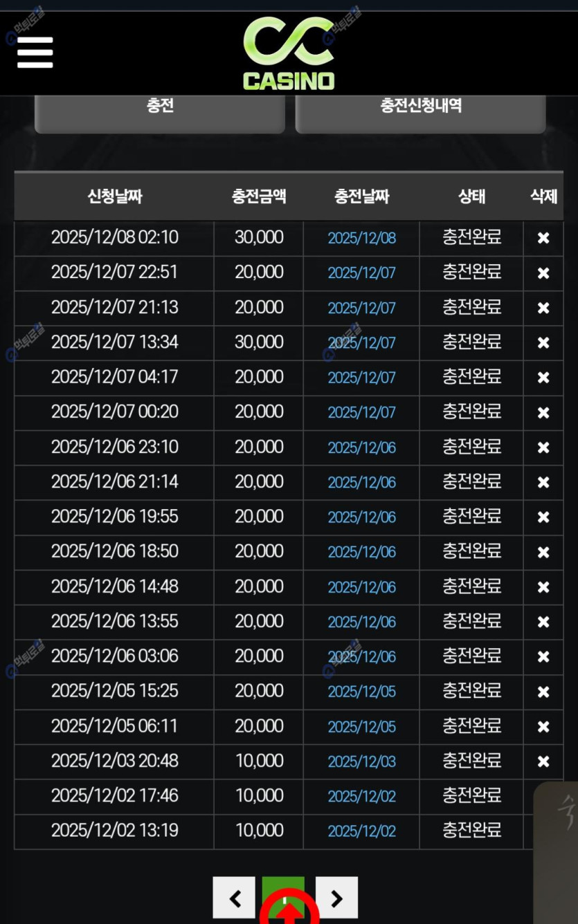Screen dimensions: 578x924
Task: Remove the 2025/12/03 20:48 entry
Action: click(543, 761)
